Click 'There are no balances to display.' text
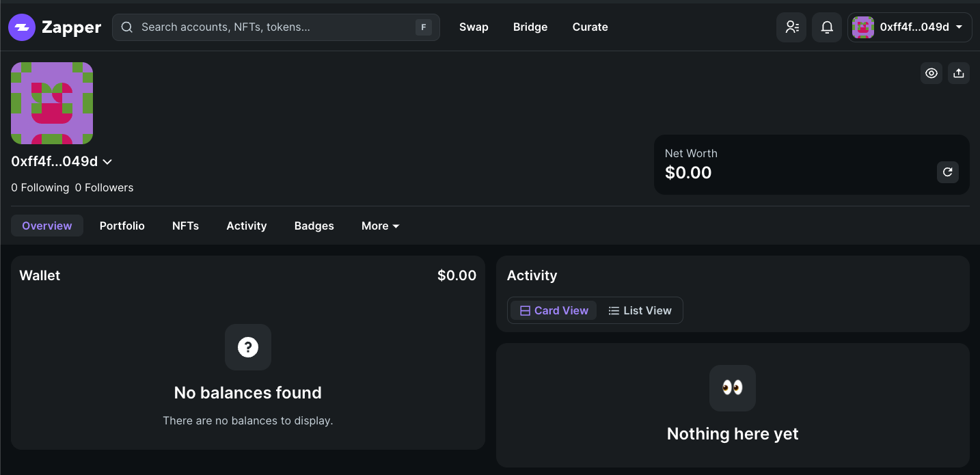The image size is (980, 475). click(x=248, y=420)
